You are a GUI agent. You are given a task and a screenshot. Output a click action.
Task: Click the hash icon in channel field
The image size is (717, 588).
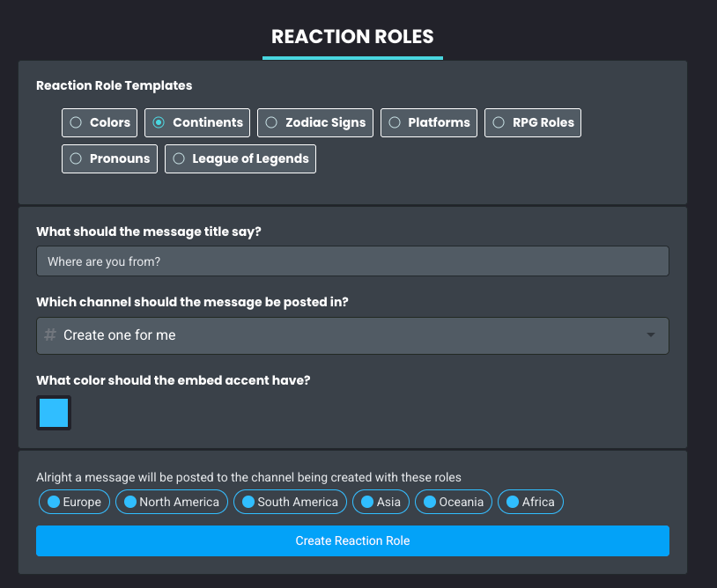point(50,335)
